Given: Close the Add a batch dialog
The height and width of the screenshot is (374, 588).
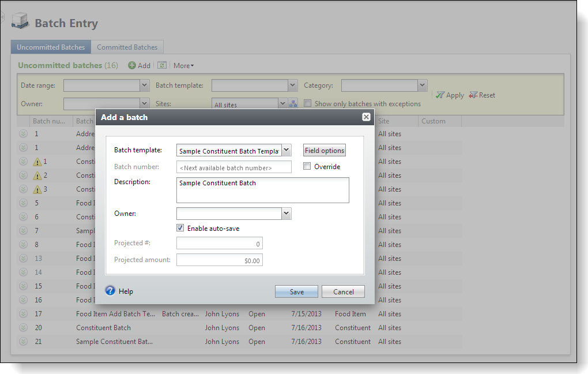Looking at the screenshot, I should tap(367, 117).
